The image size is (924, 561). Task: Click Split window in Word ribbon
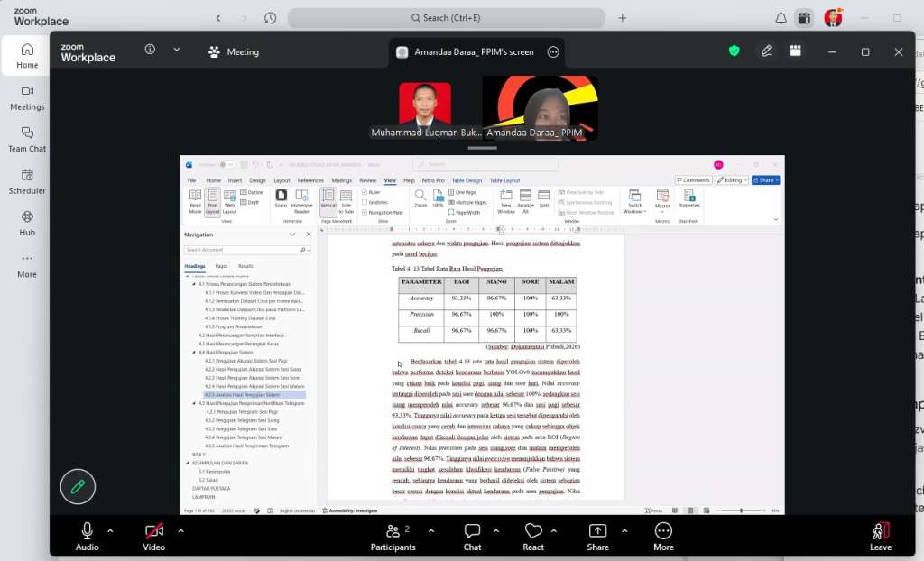point(544,198)
